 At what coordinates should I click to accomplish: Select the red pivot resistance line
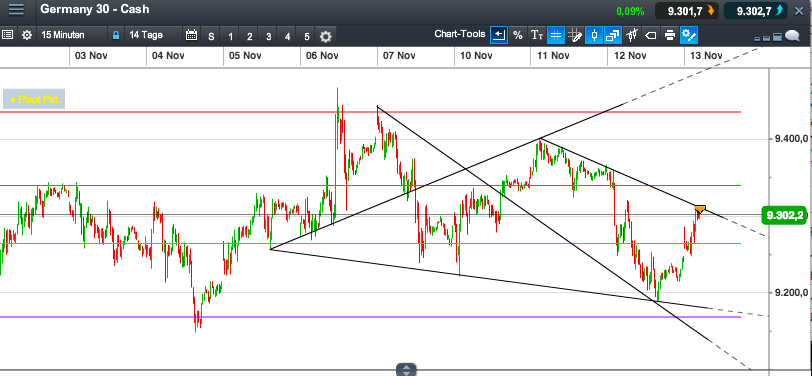point(370,112)
